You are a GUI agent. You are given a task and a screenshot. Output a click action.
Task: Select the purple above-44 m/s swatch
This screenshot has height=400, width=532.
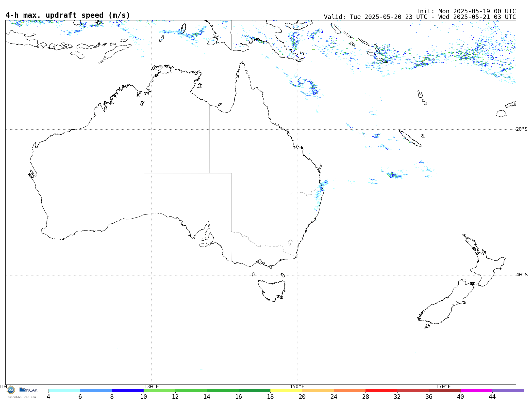point(508,391)
